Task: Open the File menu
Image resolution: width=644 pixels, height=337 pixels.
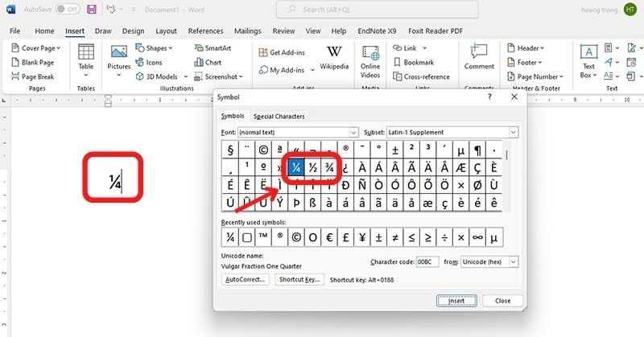Action: (14, 31)
